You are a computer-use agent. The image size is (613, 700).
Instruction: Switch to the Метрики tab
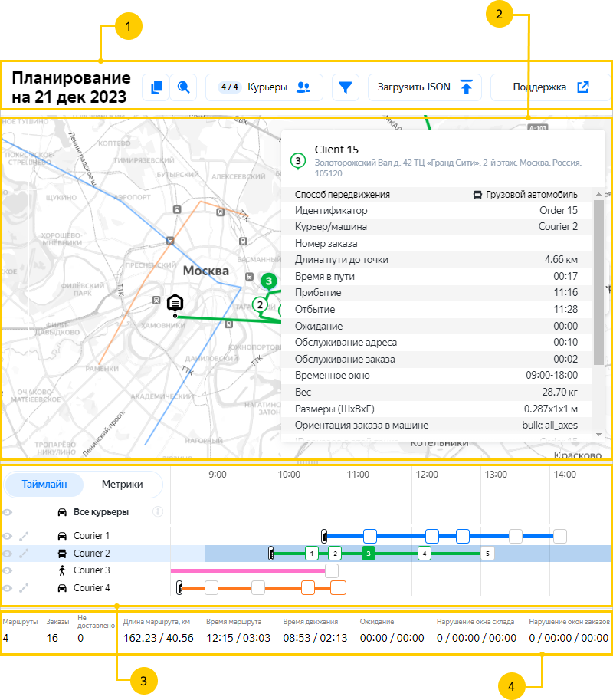click(x=122, y=485)
